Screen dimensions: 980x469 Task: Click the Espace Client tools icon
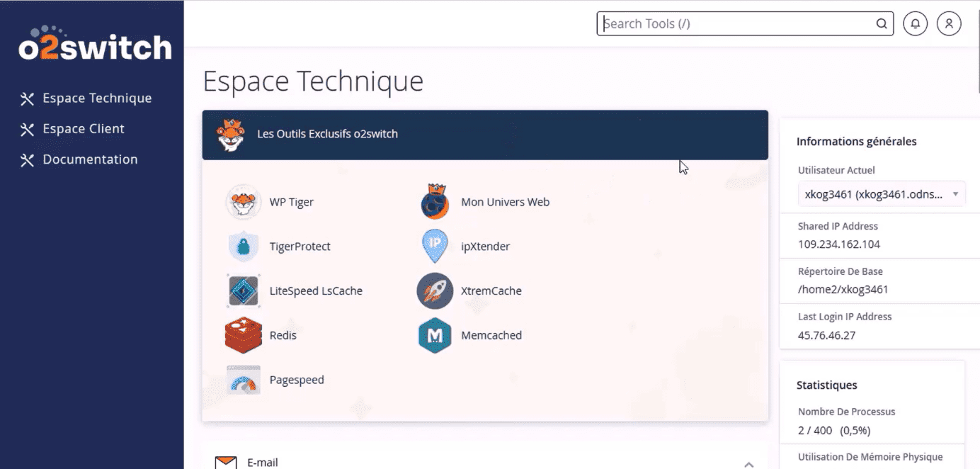27,129
